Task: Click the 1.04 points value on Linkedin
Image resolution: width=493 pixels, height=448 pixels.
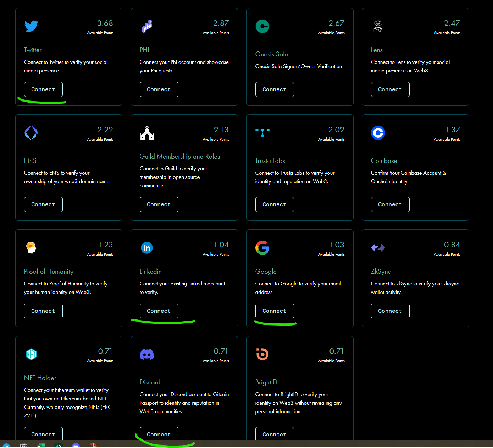Action: [x=221, y=245]
